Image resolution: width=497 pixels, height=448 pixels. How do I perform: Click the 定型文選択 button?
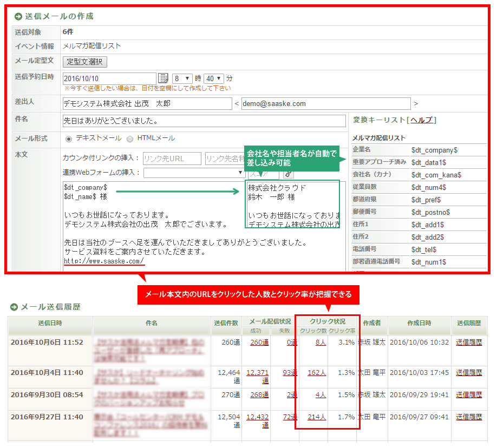tap(86, 62)
